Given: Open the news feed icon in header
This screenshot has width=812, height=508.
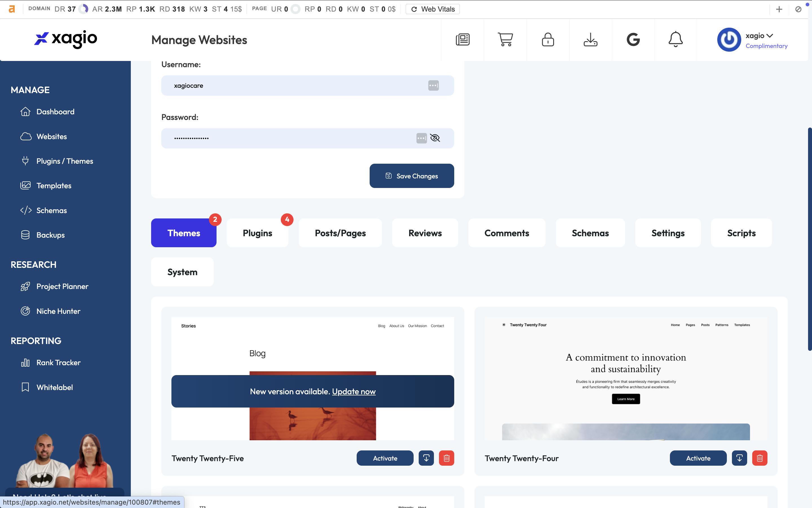Looking at the screenshot, I should (462, 40).
